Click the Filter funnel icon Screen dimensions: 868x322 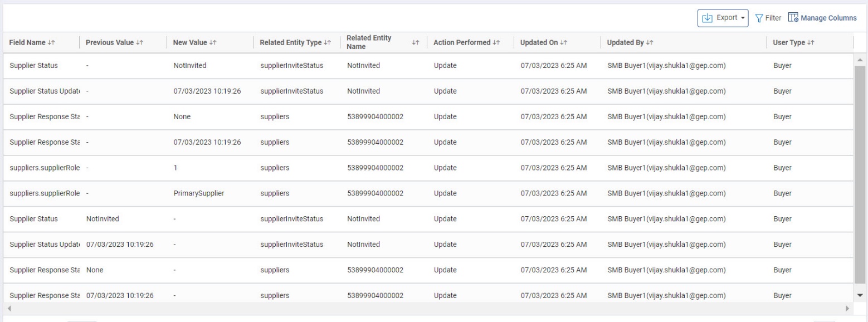(x=759, y=18)
